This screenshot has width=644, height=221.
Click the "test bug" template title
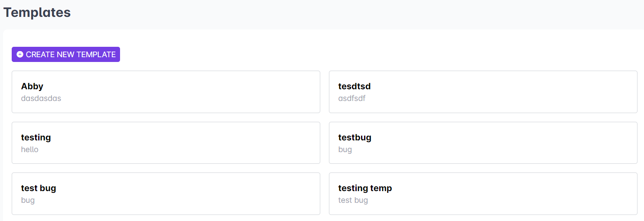(x=39, y=188)
